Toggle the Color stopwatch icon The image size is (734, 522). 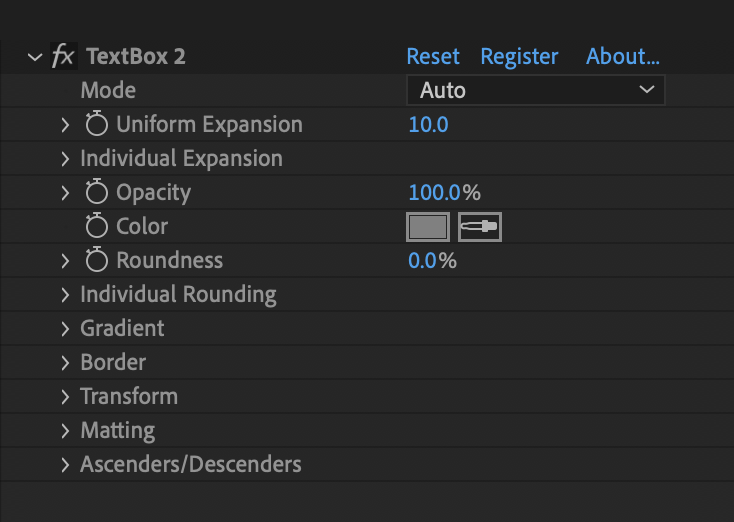tap(96, 226)
